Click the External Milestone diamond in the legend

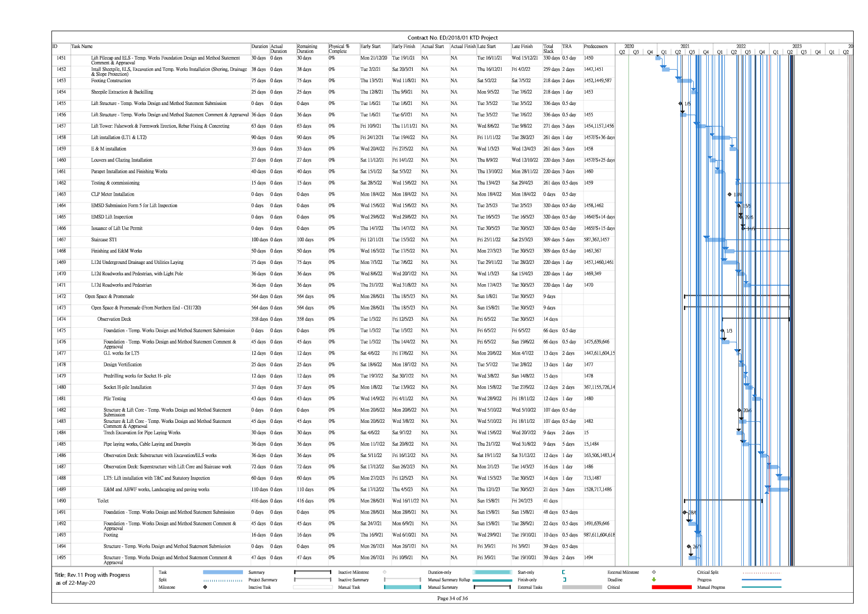(654, 572)
